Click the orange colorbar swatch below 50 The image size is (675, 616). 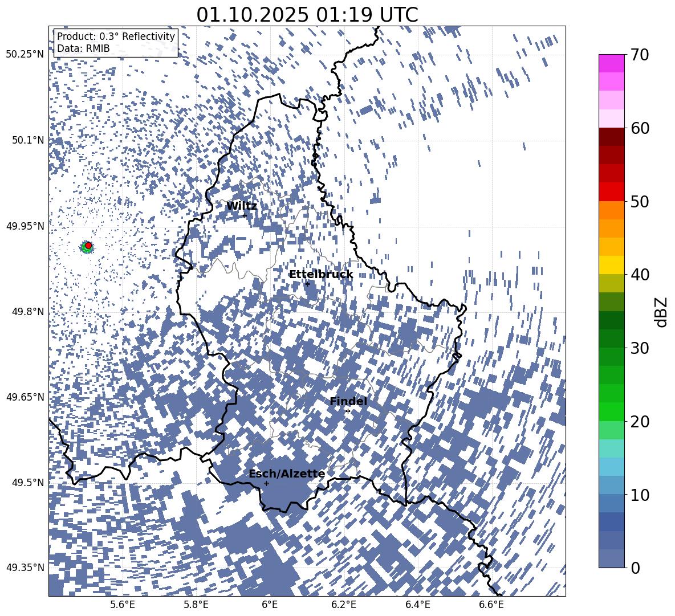[x=611, y=210]
